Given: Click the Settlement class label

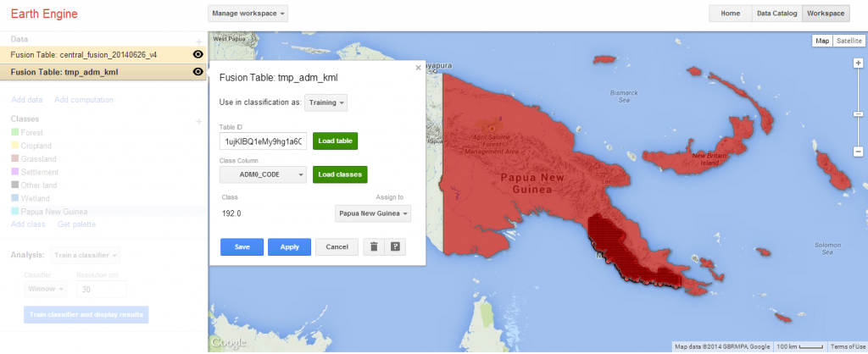Looking at the screenshot, I should click(x=39, y=172).
